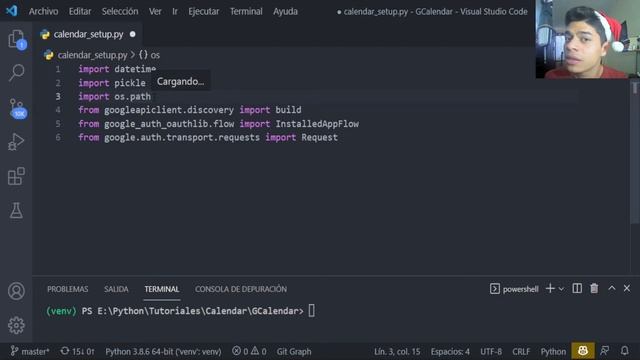
Task: Click the master branch status item
Action: coord(30,351)
